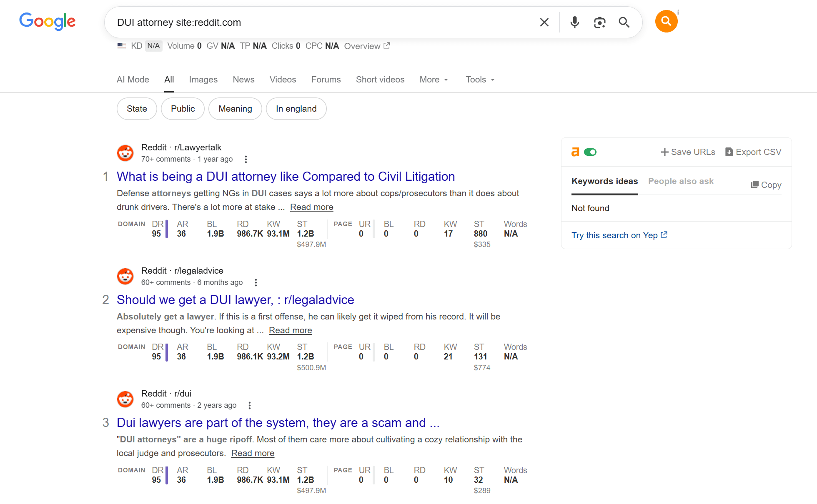Image resolution: width=817 pixels, height=504 pixels.
Task: Open more options for r/legaladvice result
Action: tap(256, 282)
